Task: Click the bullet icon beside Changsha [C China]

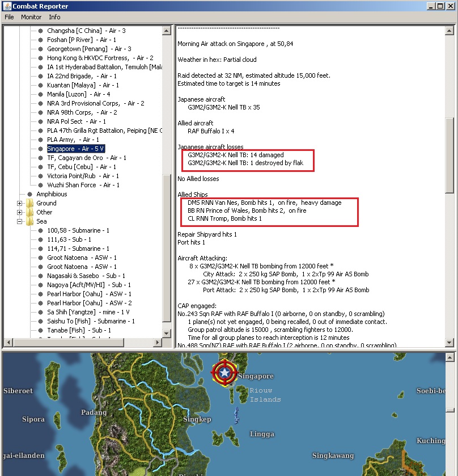Action: tap(40, 31)
